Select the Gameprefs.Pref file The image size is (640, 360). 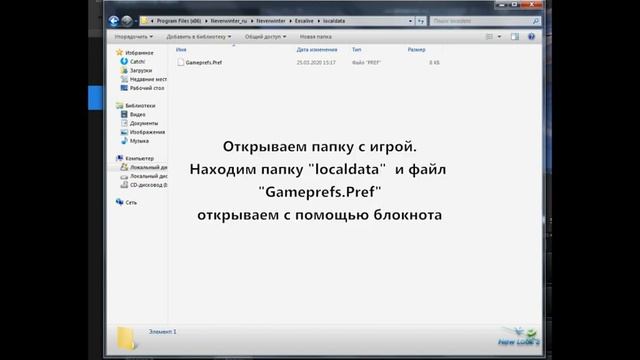[204, 62]
